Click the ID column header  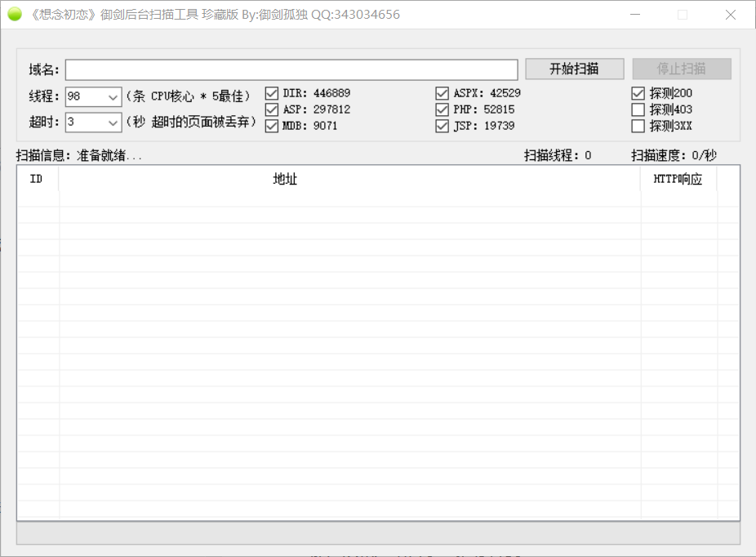pyautogui.click(x=36, y=179)
